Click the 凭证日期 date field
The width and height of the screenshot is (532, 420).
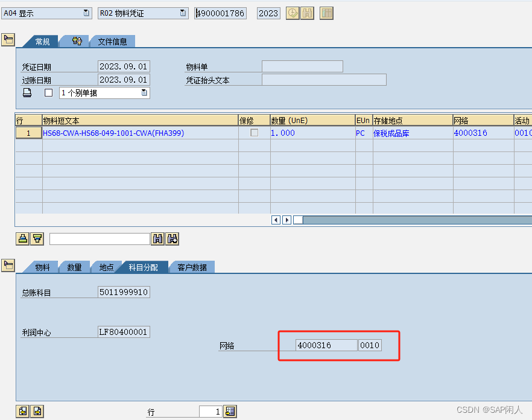pos(124,66)
